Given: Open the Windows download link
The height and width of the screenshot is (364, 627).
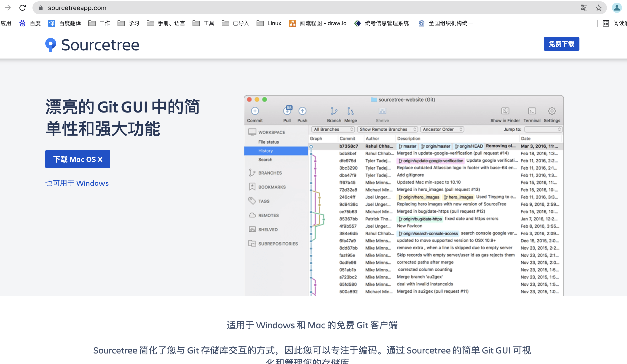Looking at the screenshot, I should [x=77, y=183].
